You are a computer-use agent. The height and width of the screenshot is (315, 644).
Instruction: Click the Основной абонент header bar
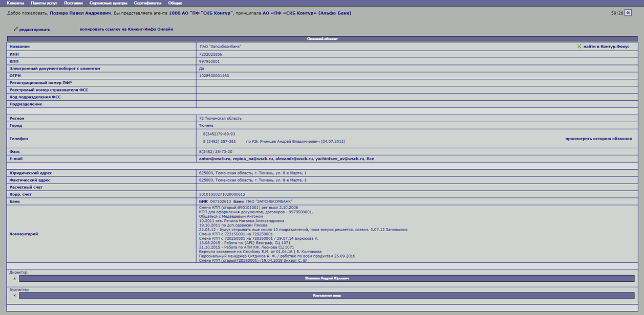tap(323, 39)
